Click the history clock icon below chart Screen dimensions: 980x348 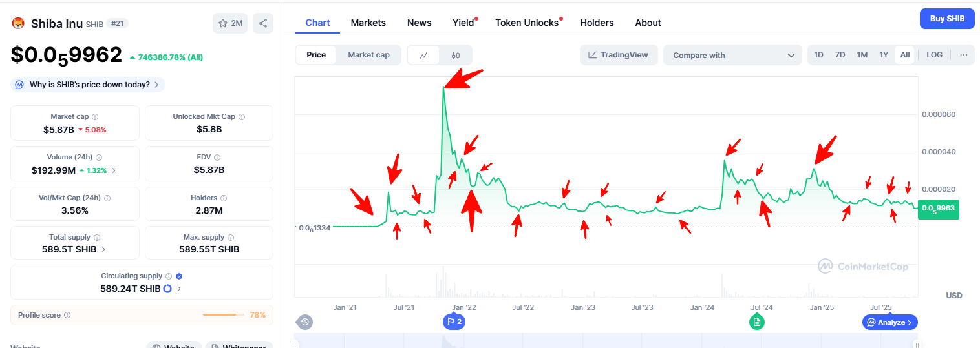[x=305, y=322]
